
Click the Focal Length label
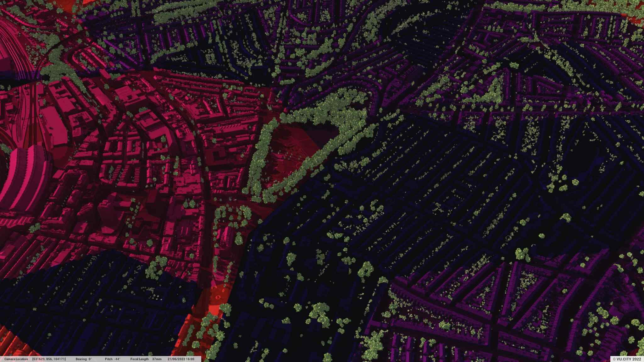point(139,359)
